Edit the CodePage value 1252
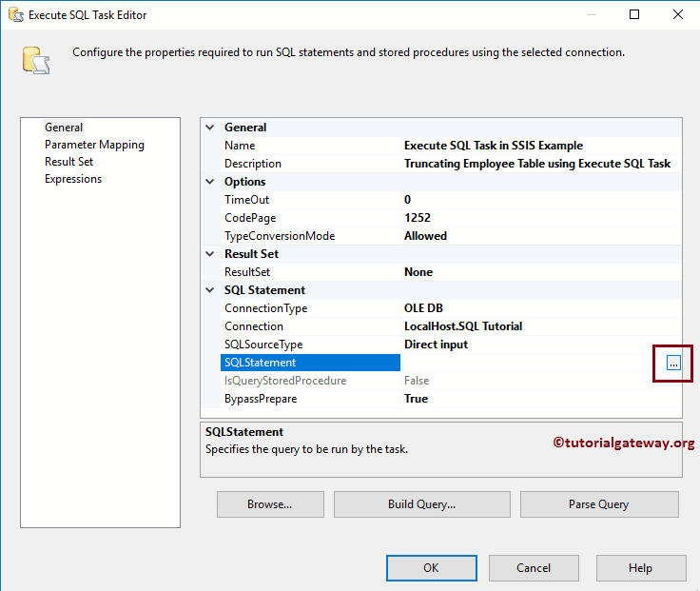The height and width of the screenshot is (591, 700). pos(541,218)
